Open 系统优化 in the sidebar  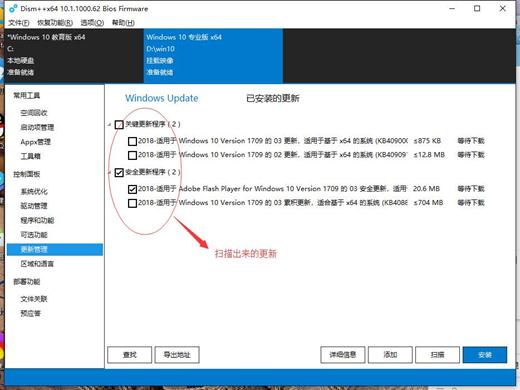(34, 191)
